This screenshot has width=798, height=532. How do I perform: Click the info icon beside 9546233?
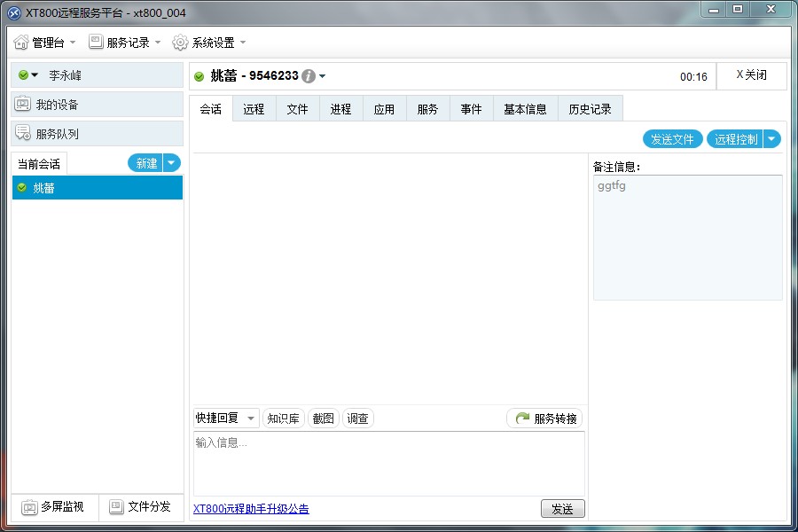(309, 76)
